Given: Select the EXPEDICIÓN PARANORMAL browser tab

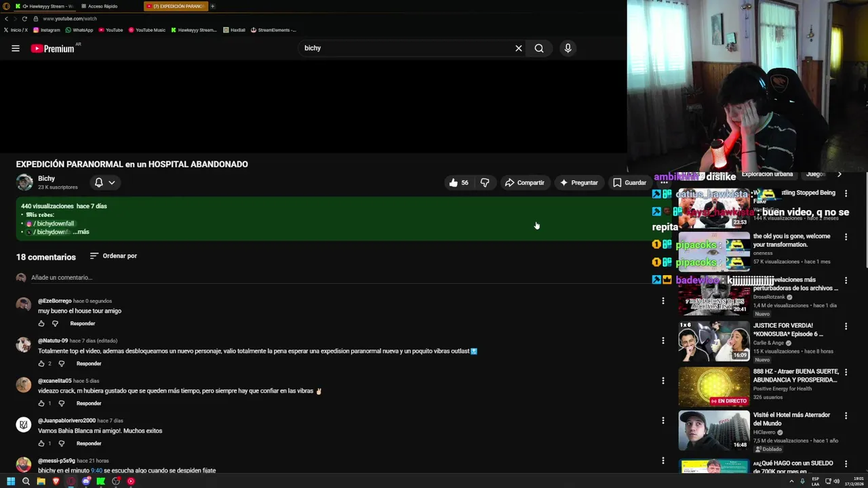Looking at the screenshot, I should pyautogui.click(x=176, y=6).
